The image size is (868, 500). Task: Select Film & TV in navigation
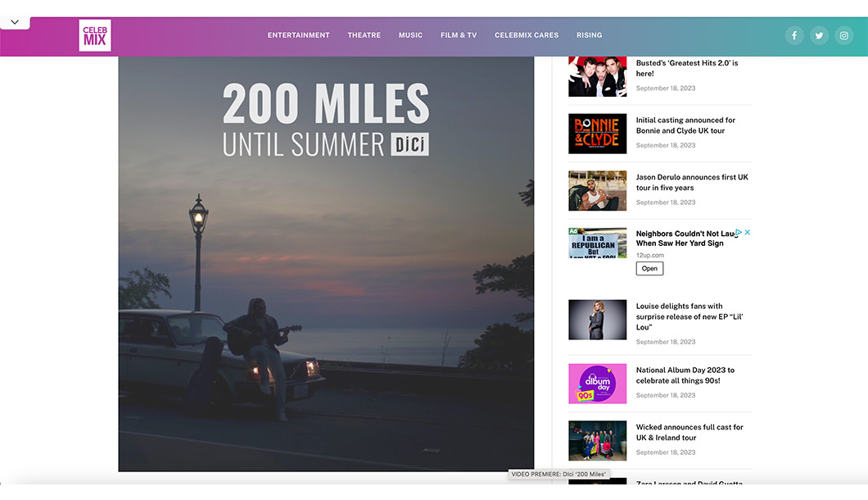point(459,35)
